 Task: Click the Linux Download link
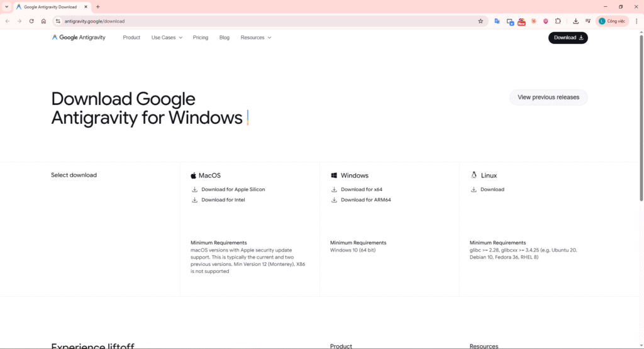[492, 189]
